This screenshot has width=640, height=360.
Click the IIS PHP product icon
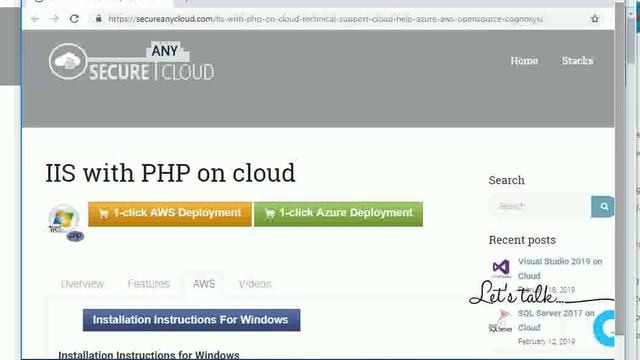[x=66, y=222]
